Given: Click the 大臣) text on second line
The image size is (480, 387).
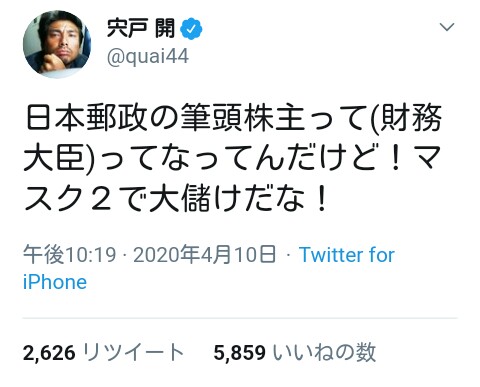Looking at the screenshot, I should point(59,158).
